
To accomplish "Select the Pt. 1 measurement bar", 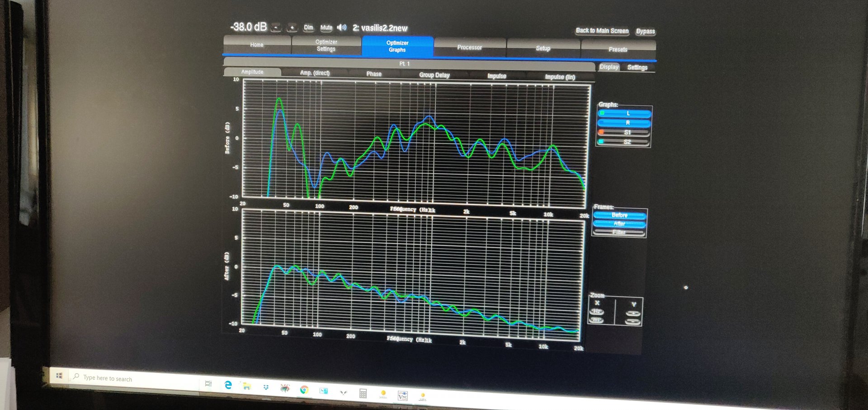I will (409, 64).
